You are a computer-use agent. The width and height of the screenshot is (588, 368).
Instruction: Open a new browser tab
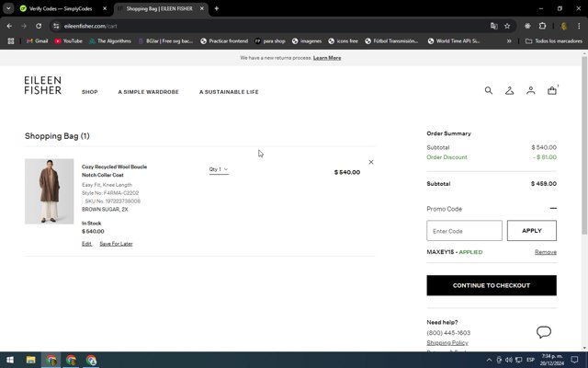(x=217, y=8)
